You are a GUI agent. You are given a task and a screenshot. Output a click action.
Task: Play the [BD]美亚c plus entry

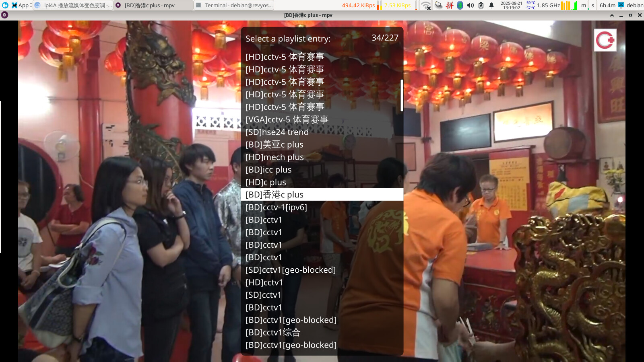(x=275, y=144)
